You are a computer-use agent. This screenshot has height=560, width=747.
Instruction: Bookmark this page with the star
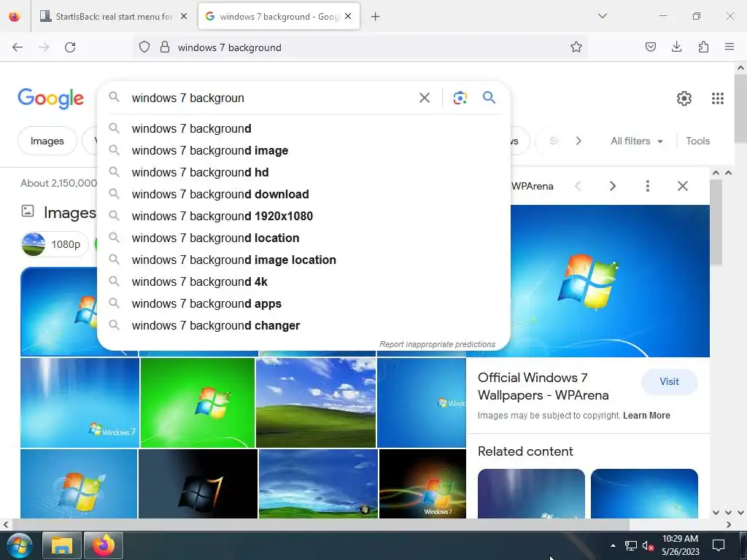click(x=576, y=47)
